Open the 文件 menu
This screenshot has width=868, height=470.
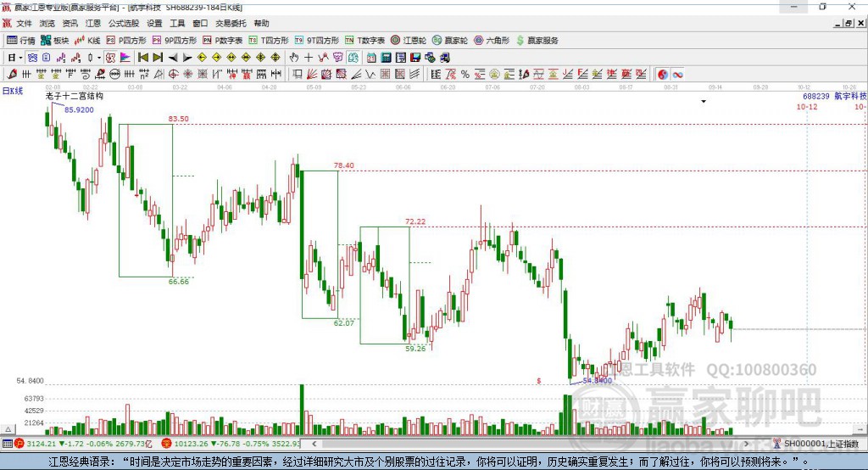pos(24,23)
